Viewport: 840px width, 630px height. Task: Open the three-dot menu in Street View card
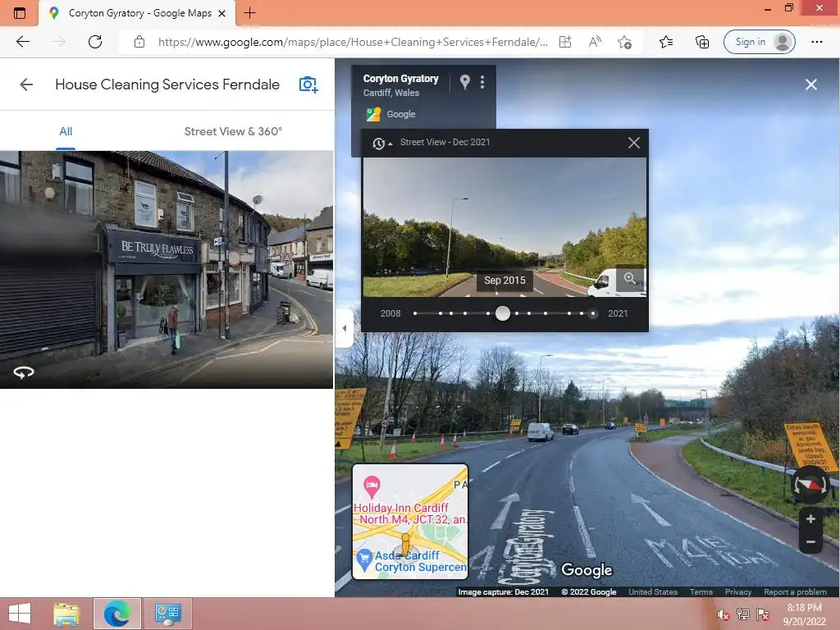tap(482, 82)
